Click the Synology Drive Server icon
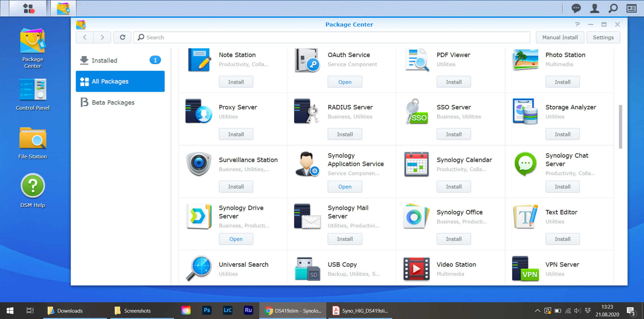Screen dimensions: 644x319 199,217
